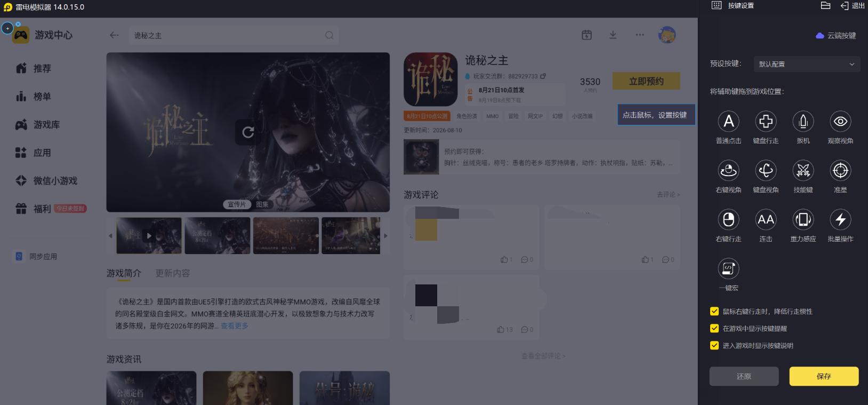Viewport: 868px width, 405px height.
Task: Click the reload icon on the trailer
Action: click(248, 132)
